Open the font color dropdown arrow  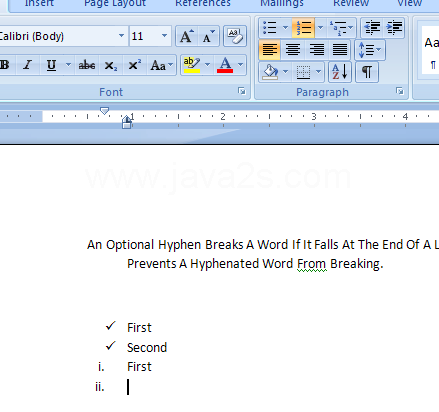[240, 65]
